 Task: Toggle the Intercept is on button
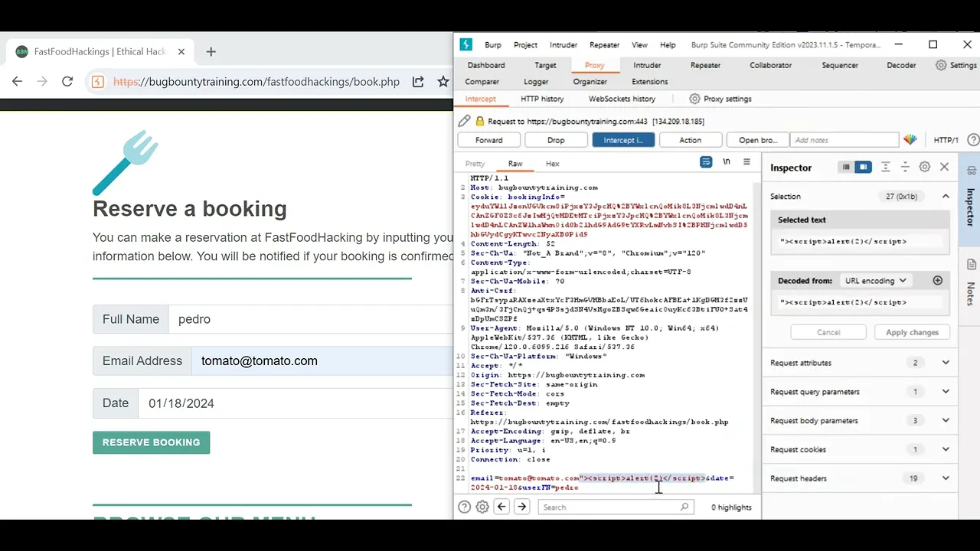[x=622, y=140]
